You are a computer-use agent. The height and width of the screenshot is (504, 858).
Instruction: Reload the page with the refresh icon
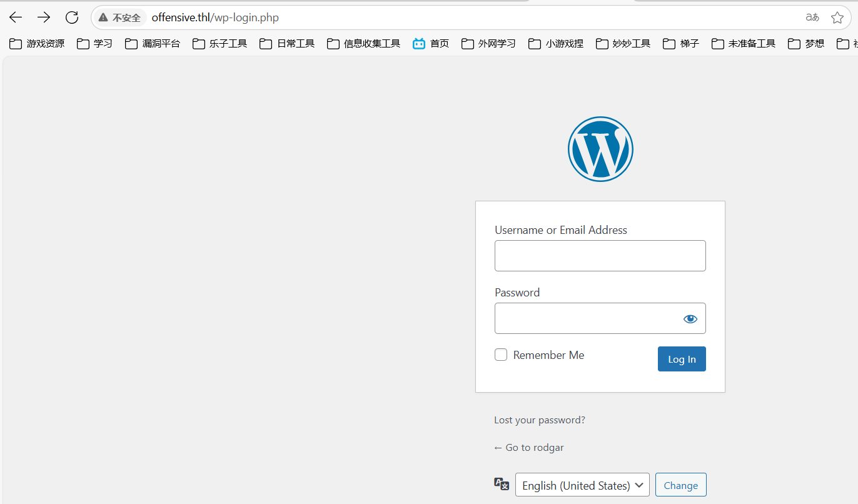(72, 18)
